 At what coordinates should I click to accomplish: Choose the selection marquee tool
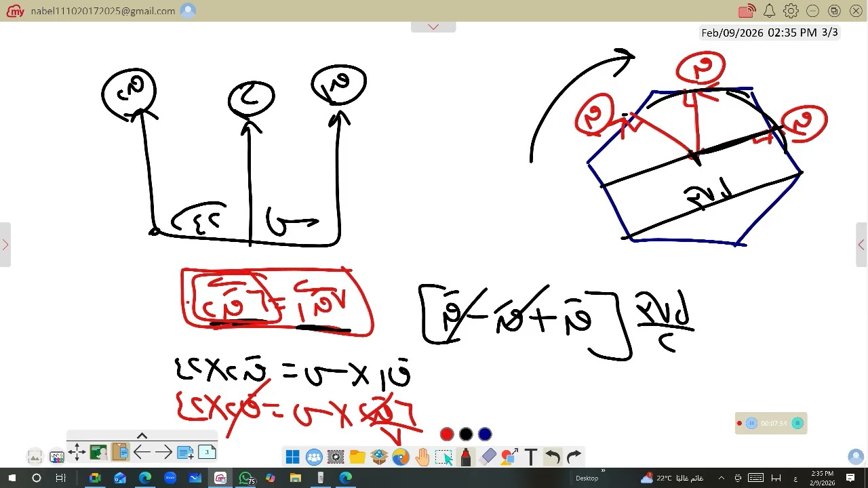(444, 457)
